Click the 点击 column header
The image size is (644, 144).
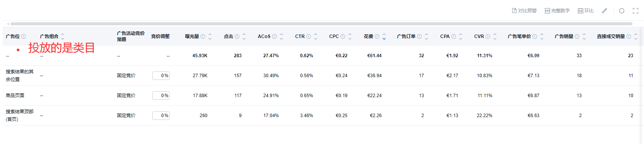[229, 36]
